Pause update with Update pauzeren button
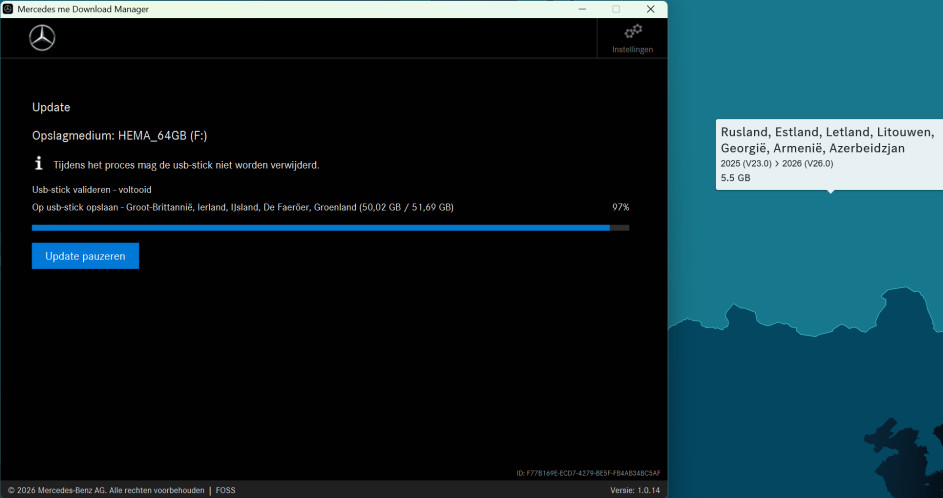 (85, 256)
